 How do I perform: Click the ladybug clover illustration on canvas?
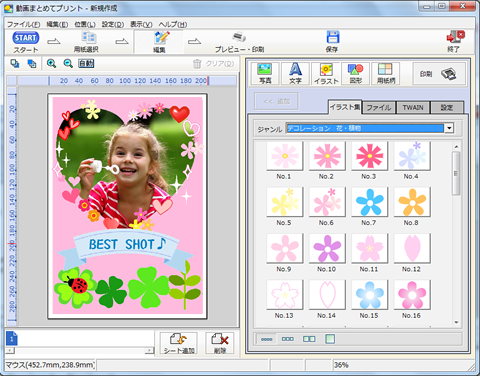(75, 287)
